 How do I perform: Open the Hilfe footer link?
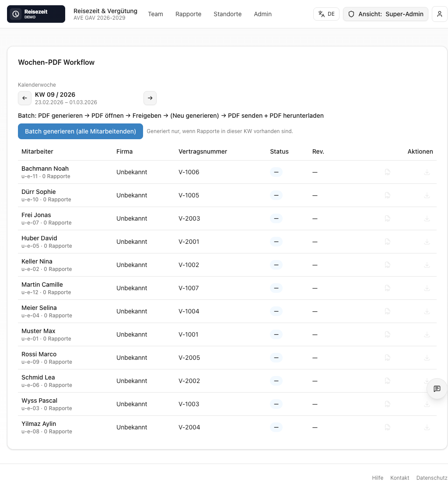[377, 478]
